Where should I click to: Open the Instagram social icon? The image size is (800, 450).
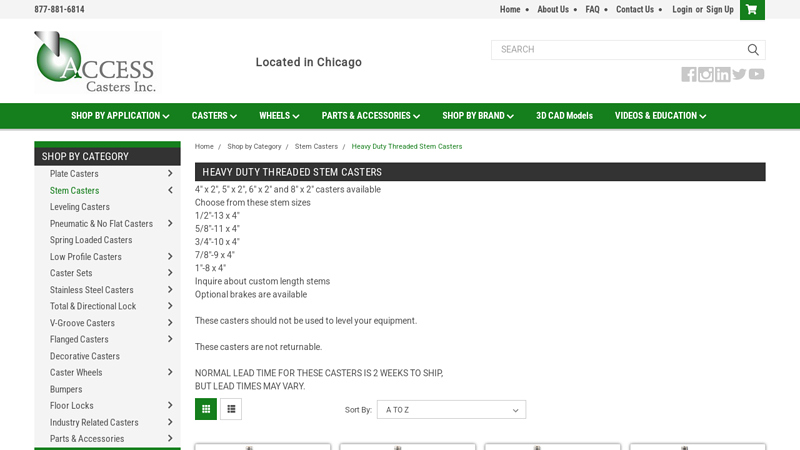coord(706,74)
